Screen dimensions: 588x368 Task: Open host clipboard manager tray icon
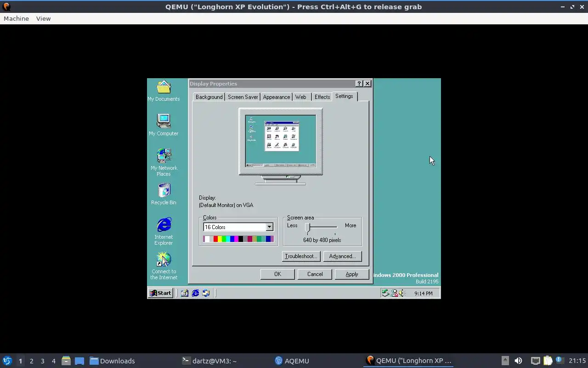click(x=548, y=361)
